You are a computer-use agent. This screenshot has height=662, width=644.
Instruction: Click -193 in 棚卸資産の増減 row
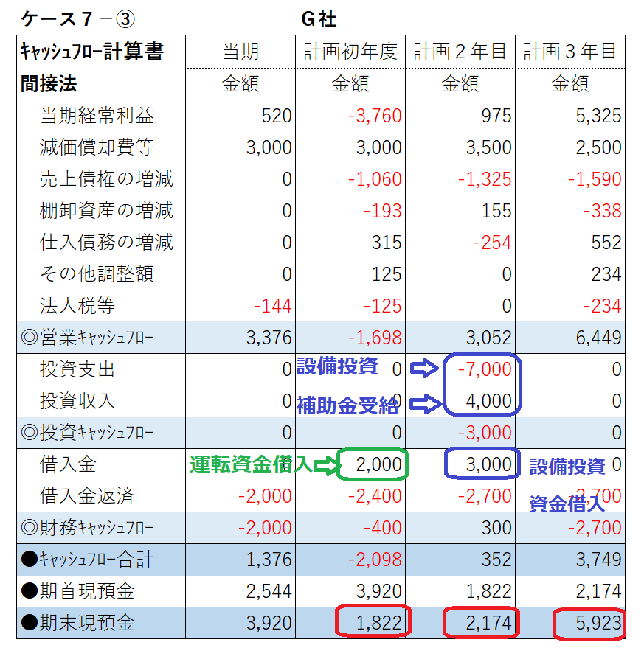[382, 211]
